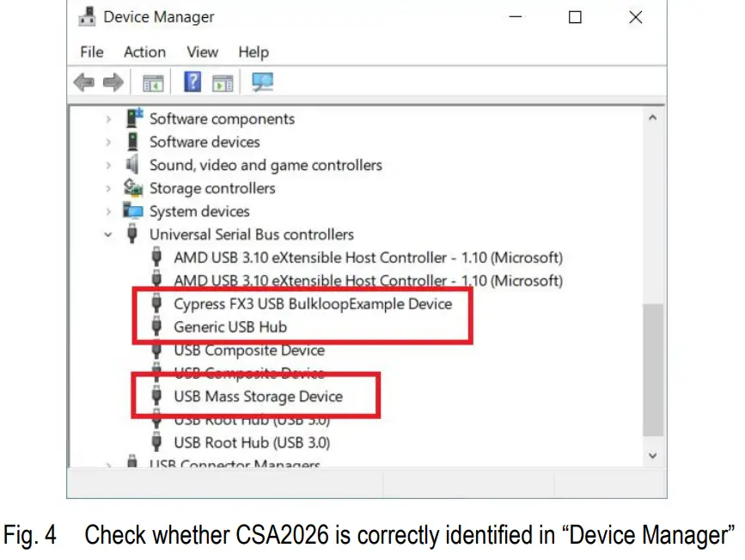Click the Sound, video and game controllers speaker icon

pos(132,164)
